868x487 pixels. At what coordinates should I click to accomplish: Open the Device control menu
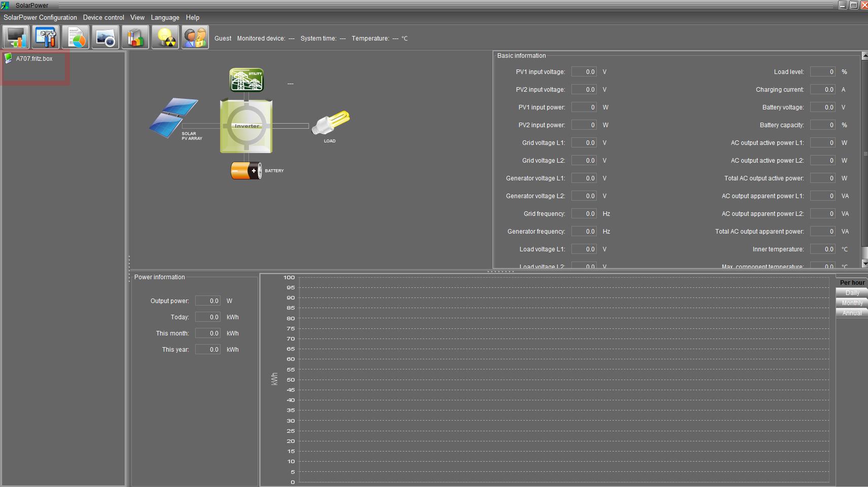[x=103, y=17]
